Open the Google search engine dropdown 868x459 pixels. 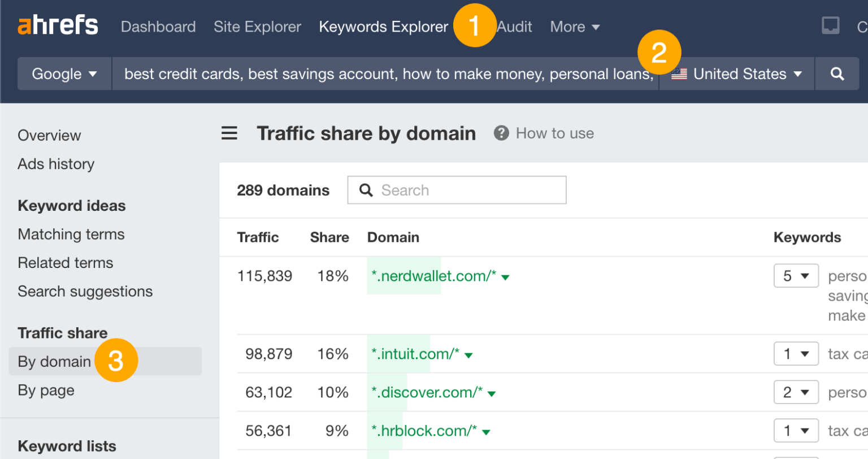(x=64, y=73)
